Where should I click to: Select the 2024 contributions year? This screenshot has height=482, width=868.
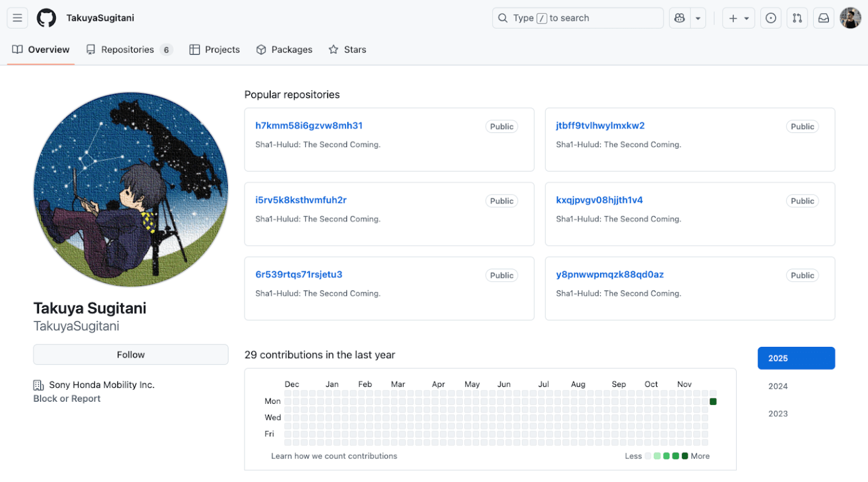point(778,386)
